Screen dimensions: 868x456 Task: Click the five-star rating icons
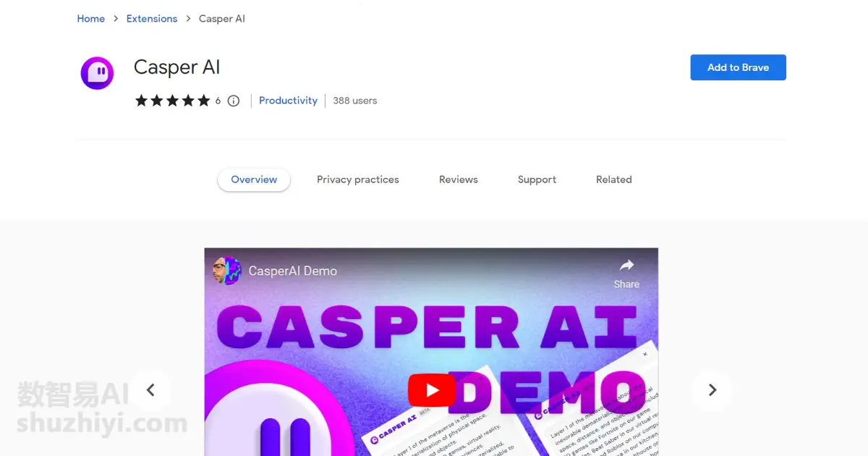point(172,101)
